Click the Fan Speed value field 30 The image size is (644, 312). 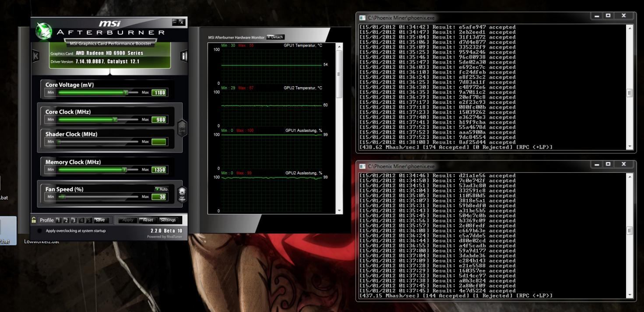[x=159, y=197]
